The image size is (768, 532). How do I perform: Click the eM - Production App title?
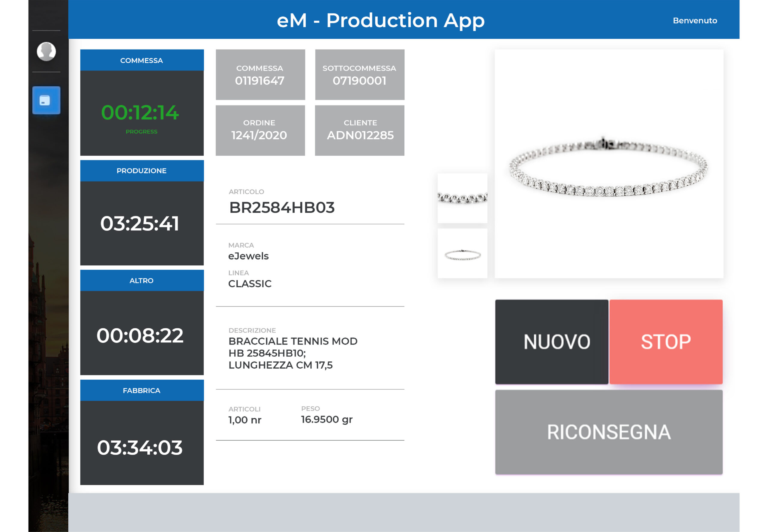click(380, 20)
